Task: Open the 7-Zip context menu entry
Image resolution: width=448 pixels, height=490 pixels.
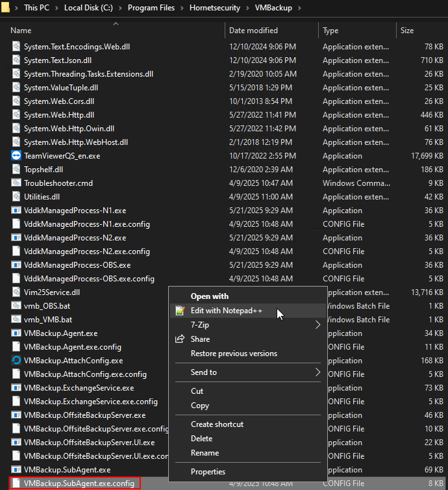Action: (x=248, y=325)
